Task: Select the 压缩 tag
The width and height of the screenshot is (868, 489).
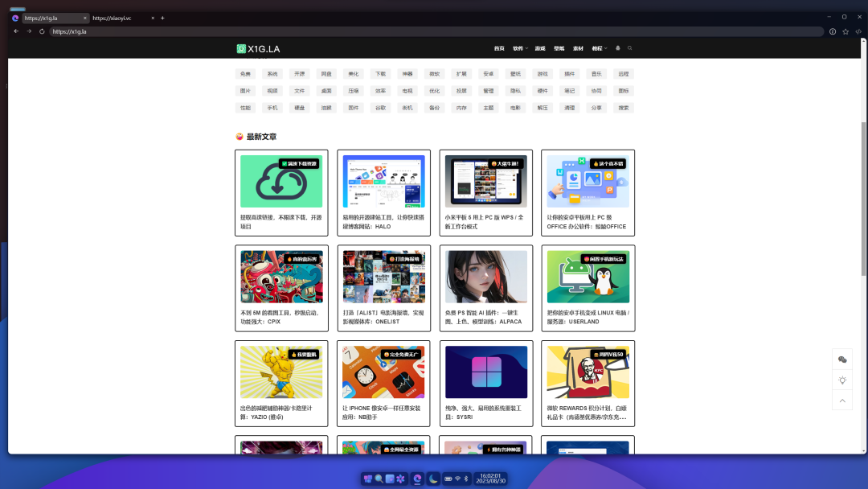Action: pos(353,91)
